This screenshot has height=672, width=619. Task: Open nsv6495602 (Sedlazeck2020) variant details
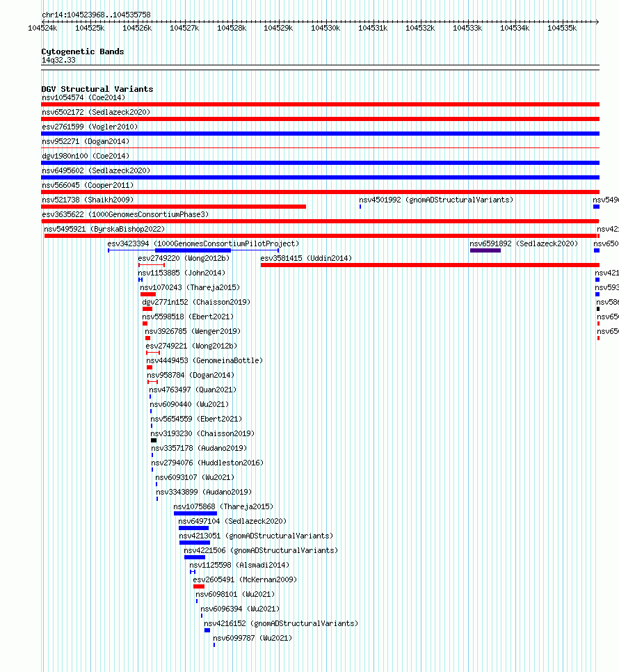pyautogui.click(x=96, y=170)
